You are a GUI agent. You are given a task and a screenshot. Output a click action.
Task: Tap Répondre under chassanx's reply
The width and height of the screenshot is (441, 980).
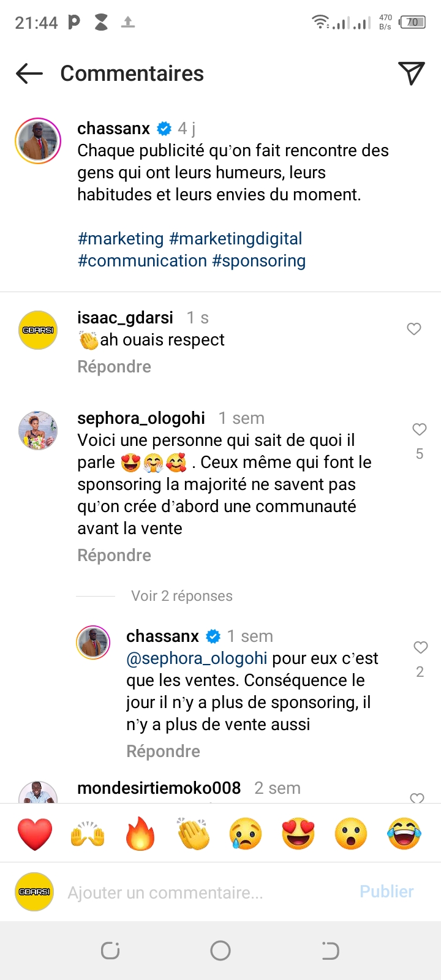tap(163, 752)
